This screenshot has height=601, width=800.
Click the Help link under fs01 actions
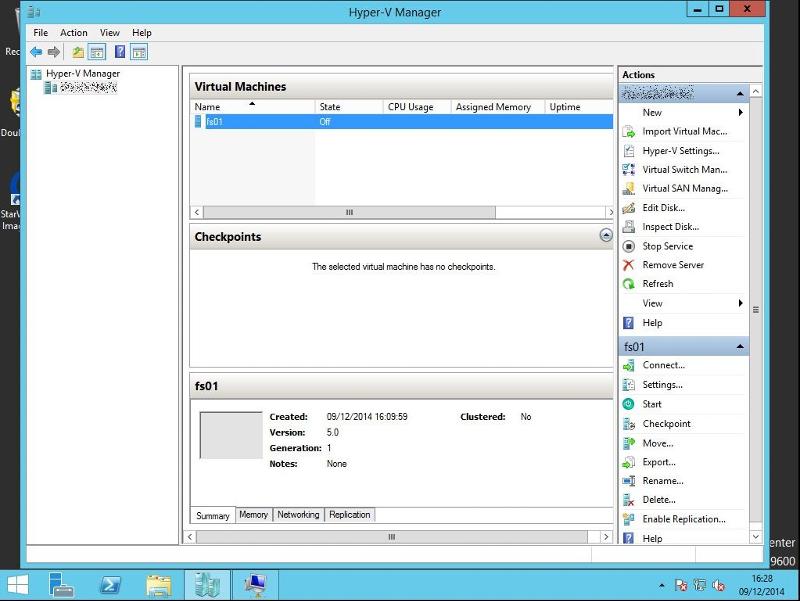(x=652, y=538)
